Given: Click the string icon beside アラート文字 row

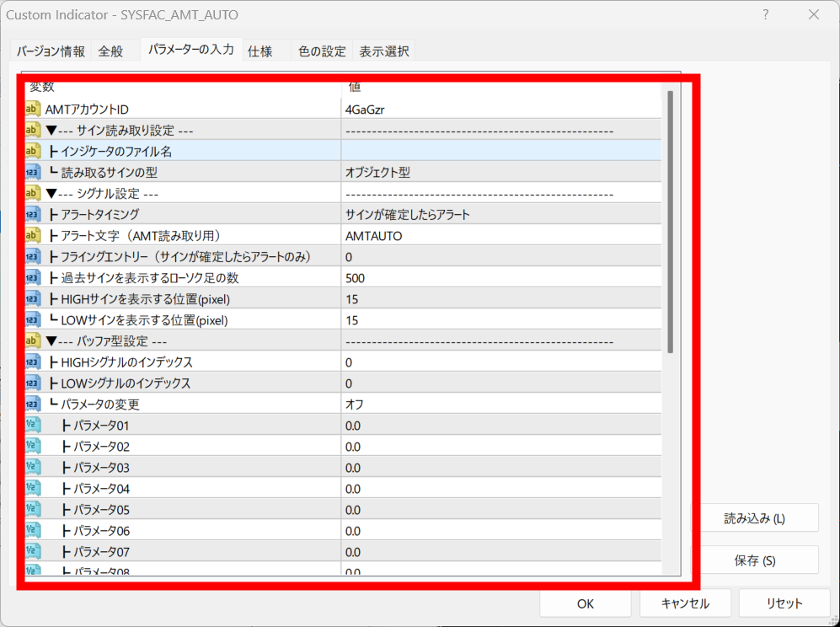Looking at the screenshot, I should [33, 235].
